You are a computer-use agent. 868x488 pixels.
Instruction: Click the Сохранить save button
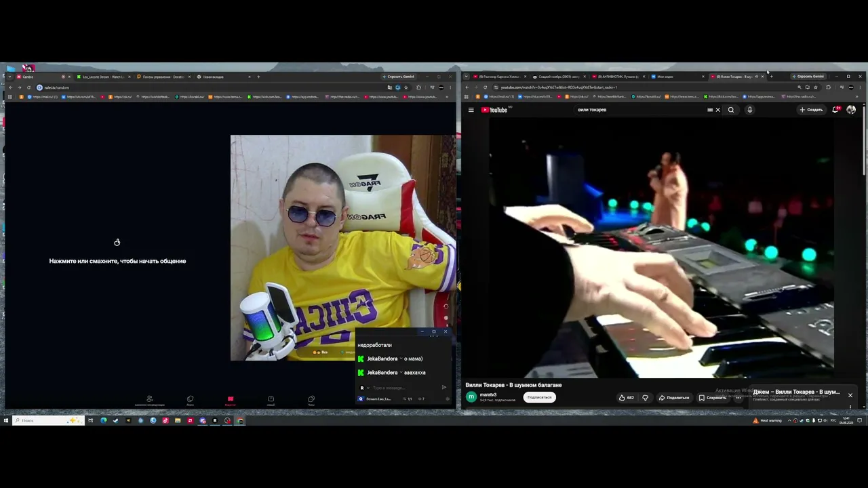[x=712, y=398]
